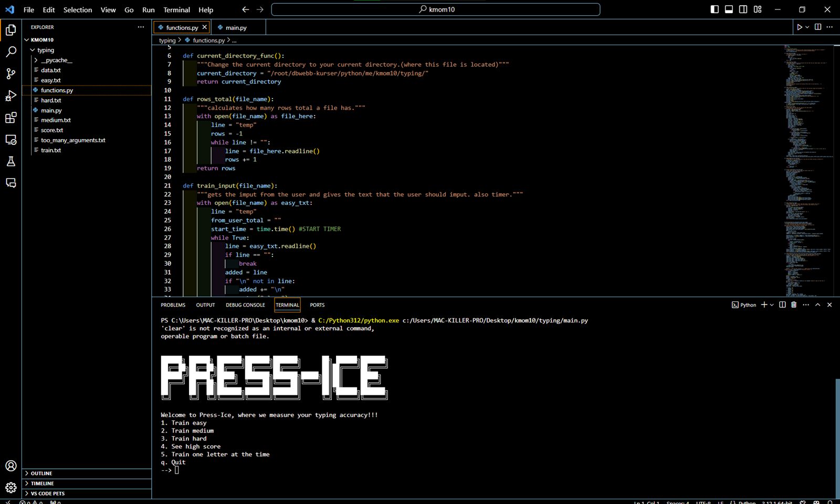Screen dimensions: 840x504
Task: Maximize the panel size with chevron
Action: point(817,305)
